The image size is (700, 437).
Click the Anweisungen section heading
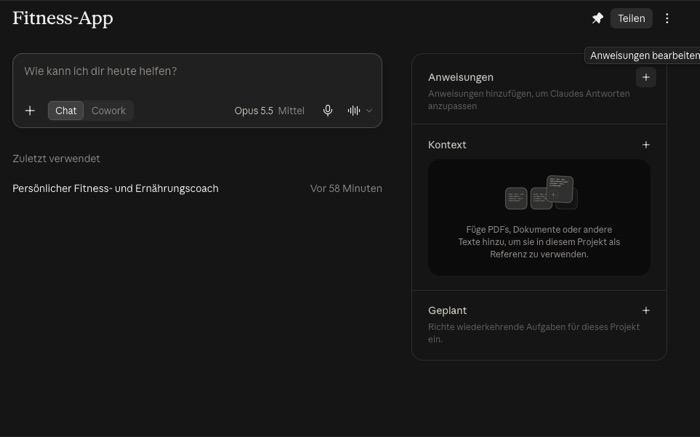461,77
